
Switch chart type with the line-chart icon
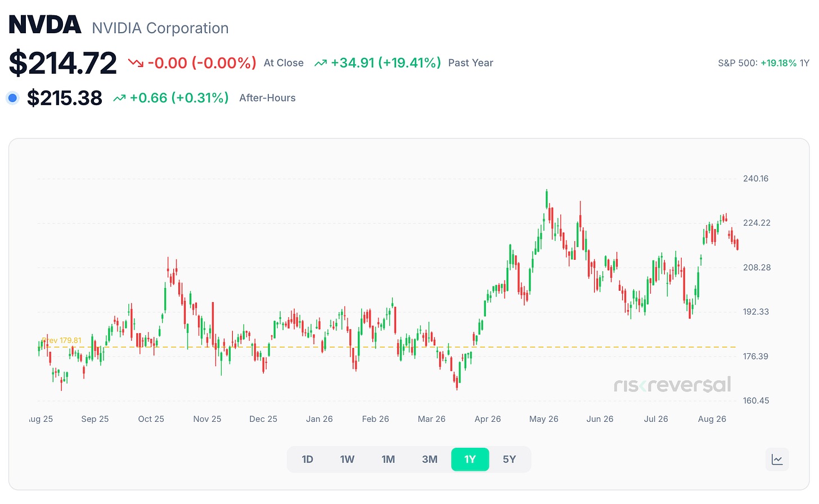click(x=777, y=460)
